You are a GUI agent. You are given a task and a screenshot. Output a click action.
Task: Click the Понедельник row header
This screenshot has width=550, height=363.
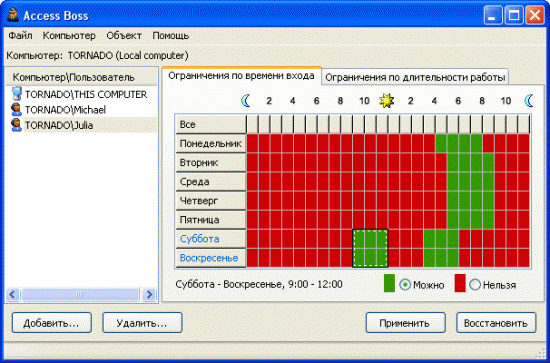point(210,143)
